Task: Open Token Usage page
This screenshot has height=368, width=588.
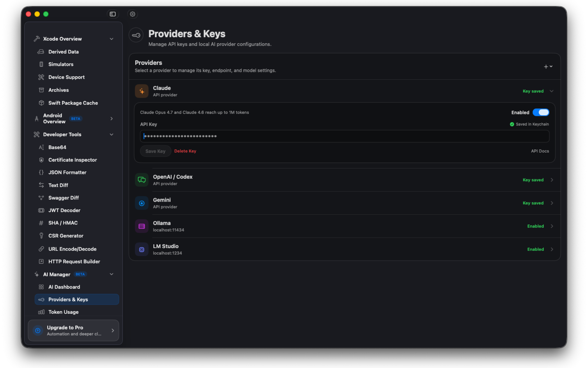Action: pyautogui.click(x=77, y=312)
